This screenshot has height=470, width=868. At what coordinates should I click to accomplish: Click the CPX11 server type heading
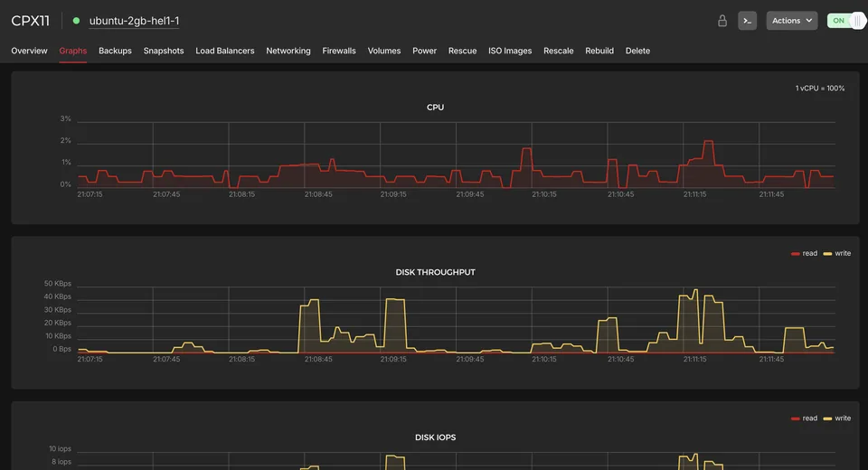click(31, 21)
